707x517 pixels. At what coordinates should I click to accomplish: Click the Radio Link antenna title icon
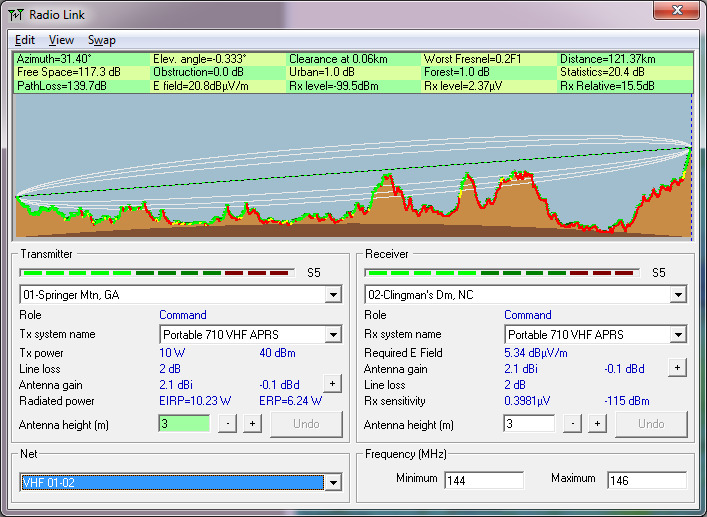pyautogui.click(x=16, y=15)
